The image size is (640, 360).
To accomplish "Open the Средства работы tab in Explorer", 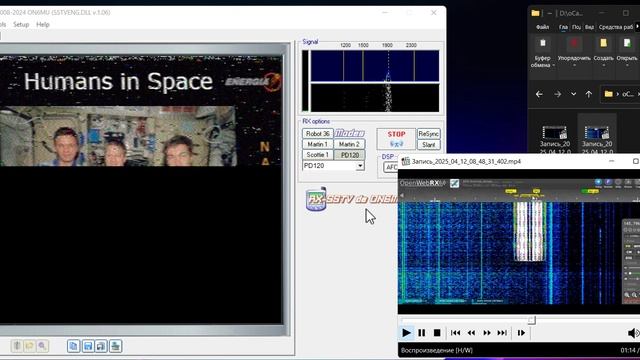I will pyautogui.click(x=616, y=27).
